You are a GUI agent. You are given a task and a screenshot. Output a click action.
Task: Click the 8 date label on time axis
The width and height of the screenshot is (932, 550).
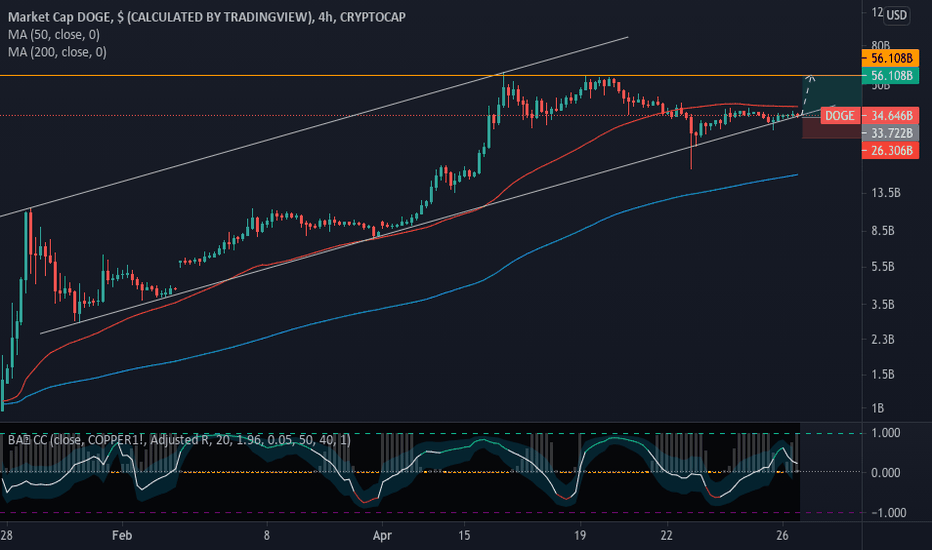pyautogui.click(x=267, y=535)
